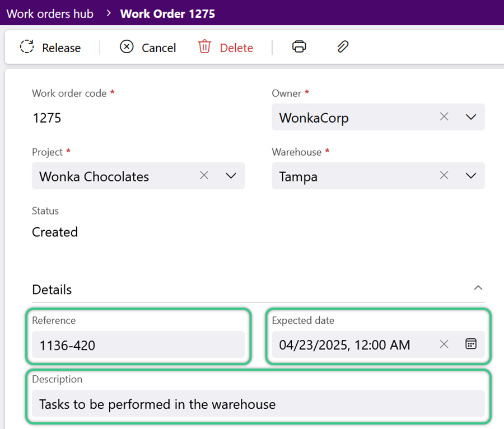Click into the Reference input field
The width and height of the screenshot is (504, 429).
pyautogui.click(x=138, y=345)
